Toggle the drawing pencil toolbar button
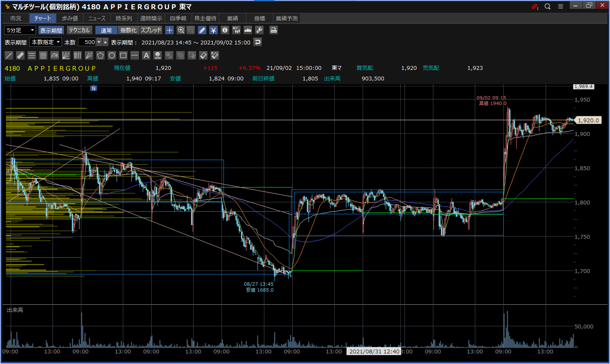Viewport: 610px width, 364px height. pos(202,30)
